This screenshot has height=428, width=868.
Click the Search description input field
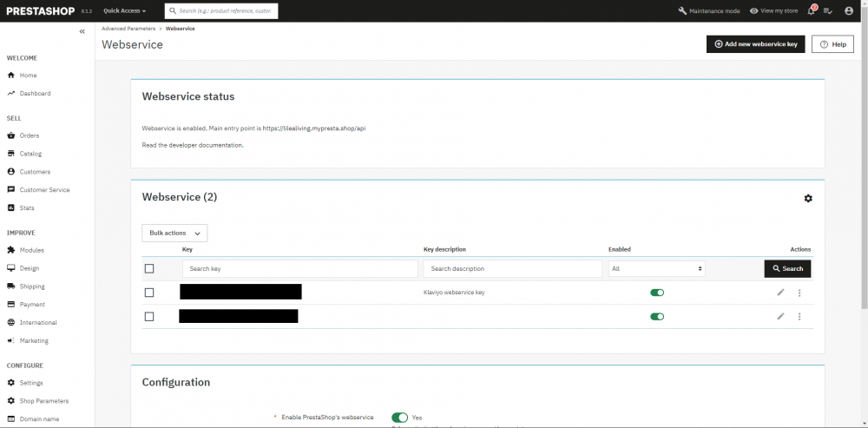tap(513, 268)
